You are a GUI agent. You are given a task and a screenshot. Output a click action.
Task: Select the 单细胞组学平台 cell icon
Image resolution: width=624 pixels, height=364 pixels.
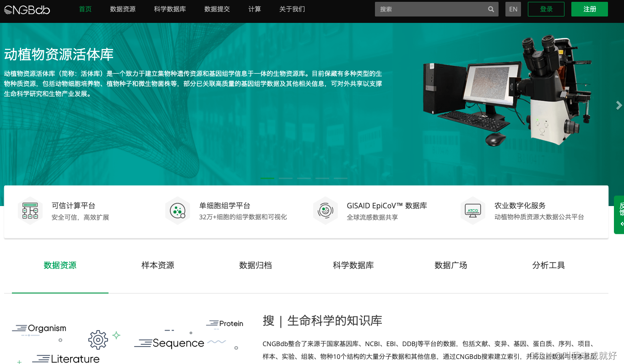coord(178,210)
